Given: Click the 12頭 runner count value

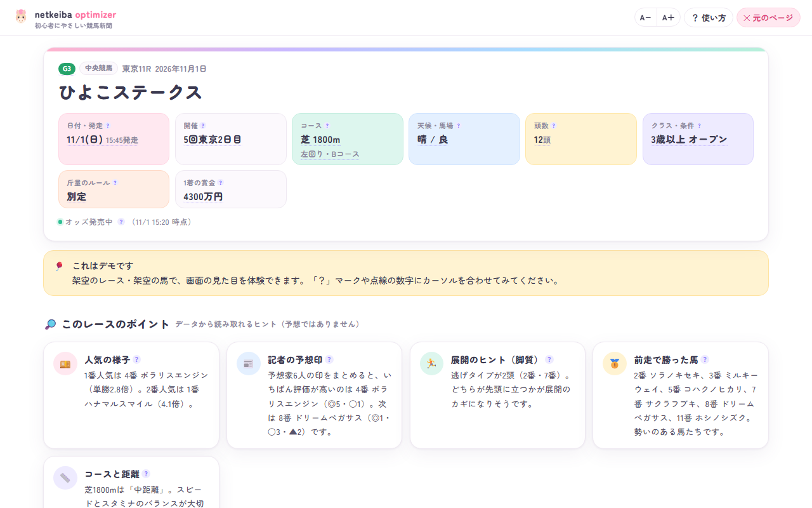Looking at the screenshot, I should [542, 140].
